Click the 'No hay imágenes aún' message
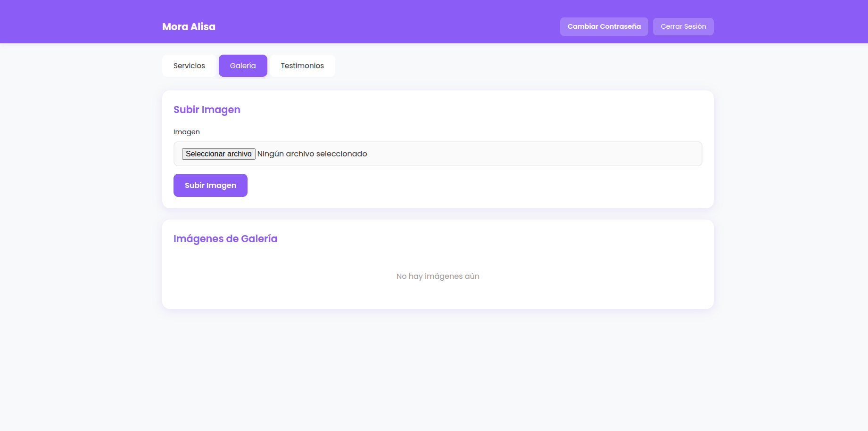 point(438,276)
